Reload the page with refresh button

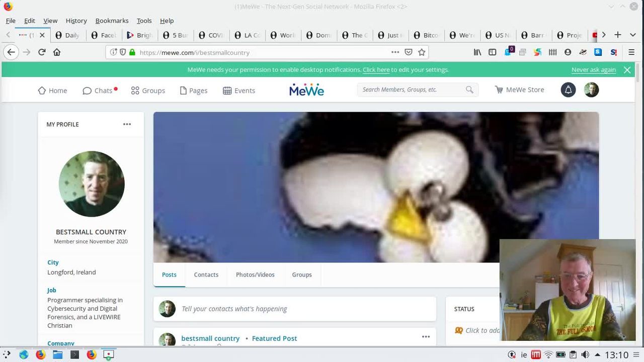pos(42,52)
